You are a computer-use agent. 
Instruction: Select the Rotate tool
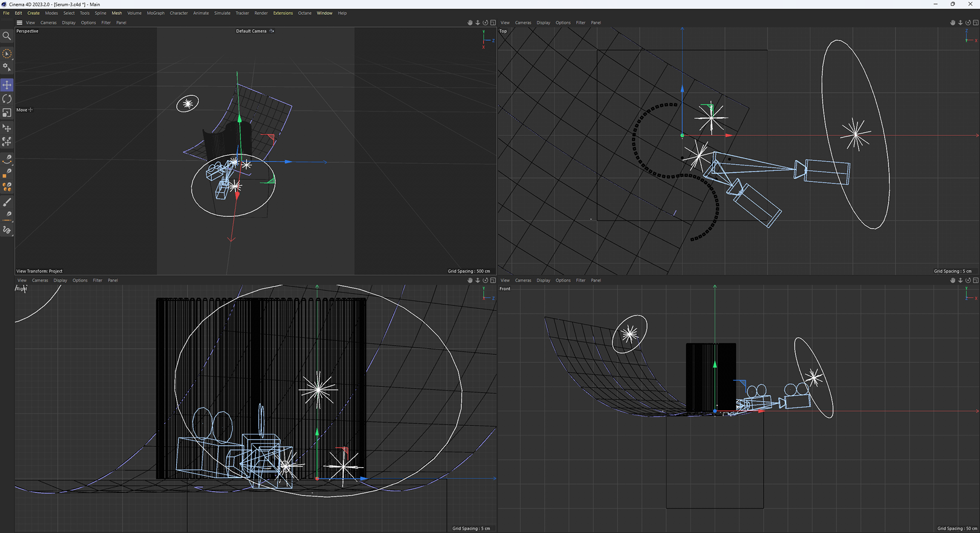click(7, 99)
